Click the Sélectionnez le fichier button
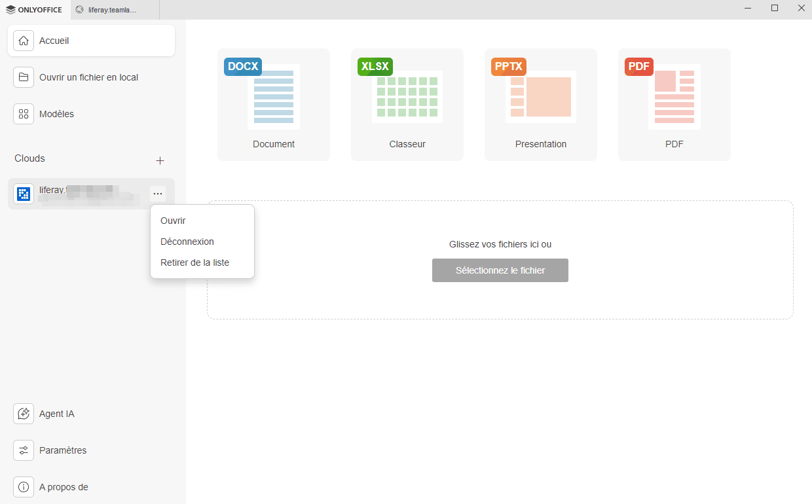 [500, 270]
